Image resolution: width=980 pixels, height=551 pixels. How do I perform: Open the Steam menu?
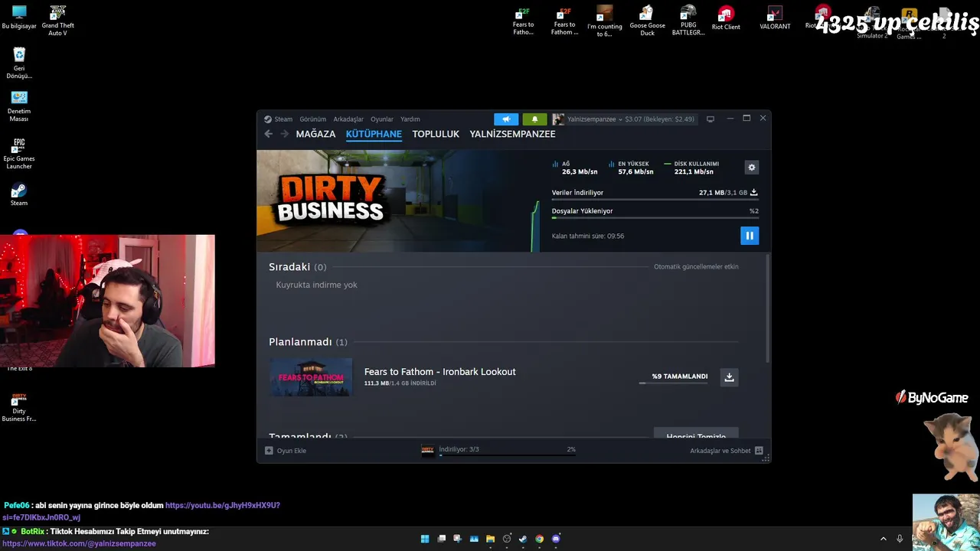pyautogui.click(x=283, y=119)
